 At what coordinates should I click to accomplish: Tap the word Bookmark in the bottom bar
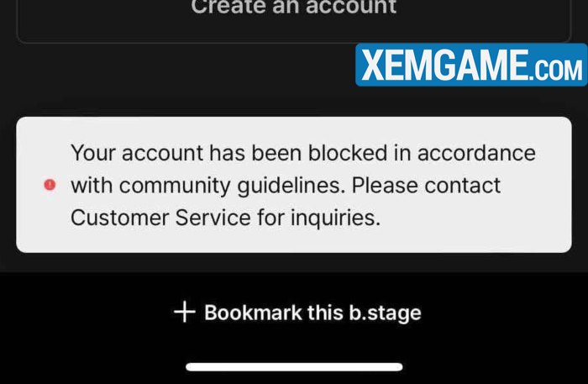click(x=253, y=312)
